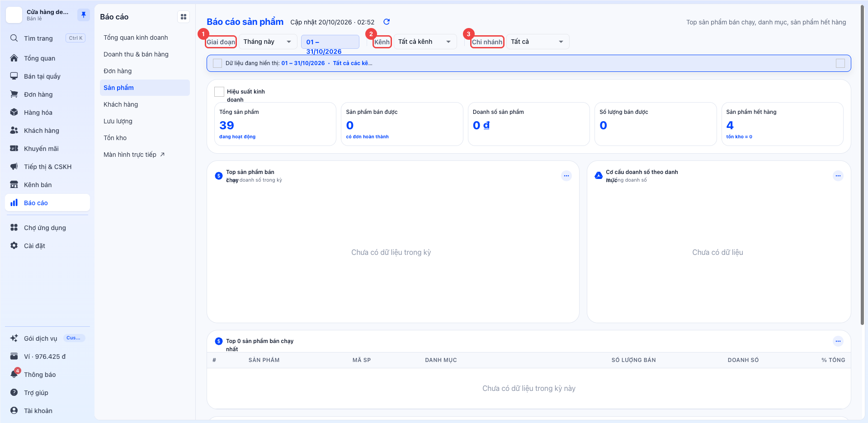
Task: Click the Khuyến mãi ticket icon
Action: [x=14, y=148]
